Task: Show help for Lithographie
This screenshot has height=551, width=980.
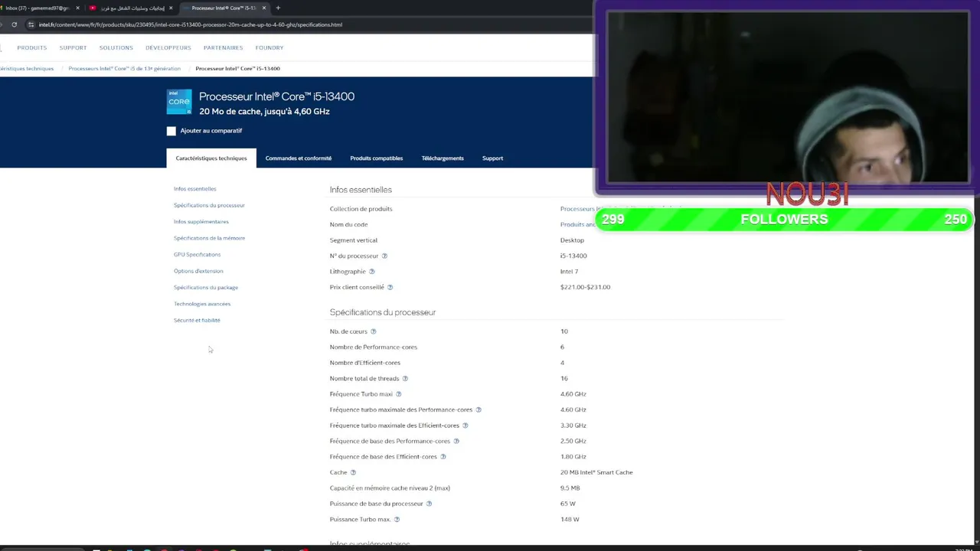Action: (x=372, y=272)
